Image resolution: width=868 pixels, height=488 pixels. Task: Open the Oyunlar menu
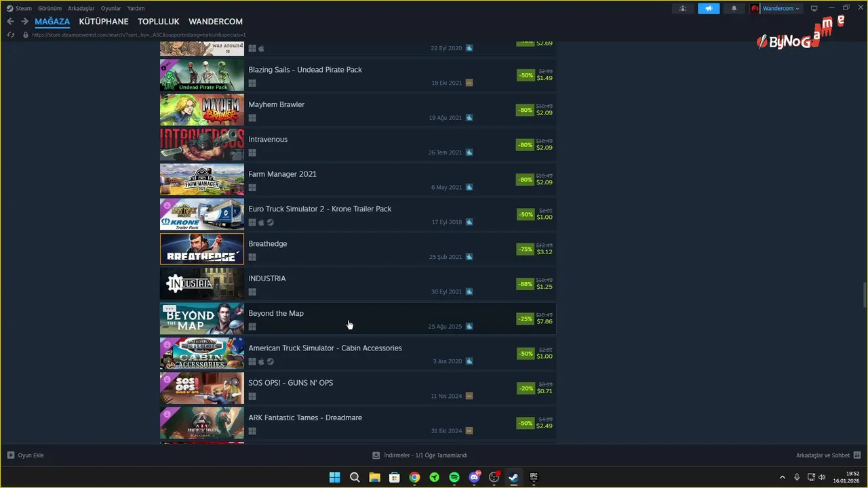coord(111,8)
